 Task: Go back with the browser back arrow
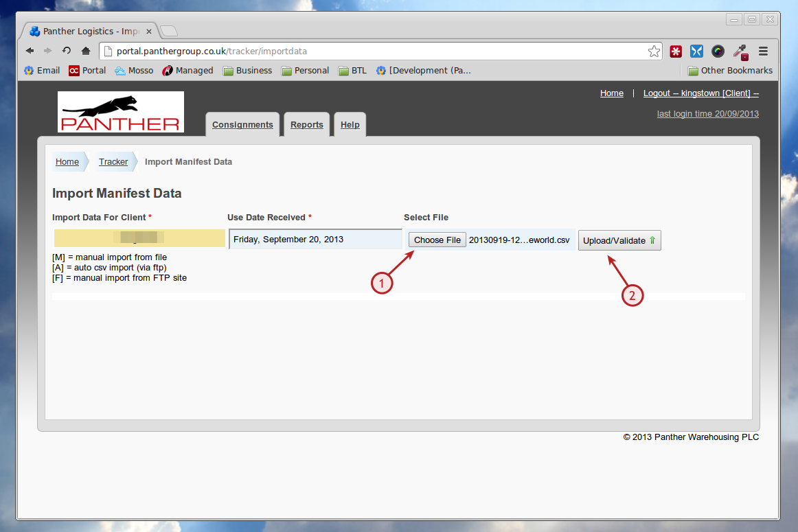point(30,51)
